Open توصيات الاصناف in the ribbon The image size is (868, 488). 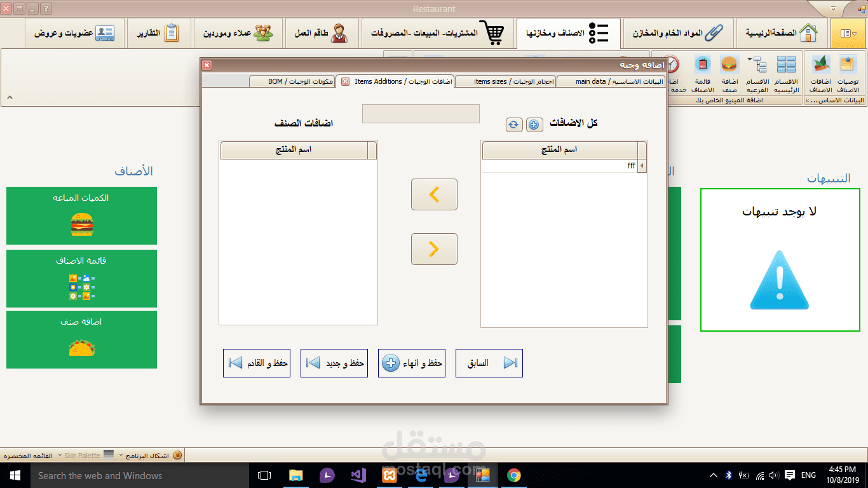coord(848,74)
